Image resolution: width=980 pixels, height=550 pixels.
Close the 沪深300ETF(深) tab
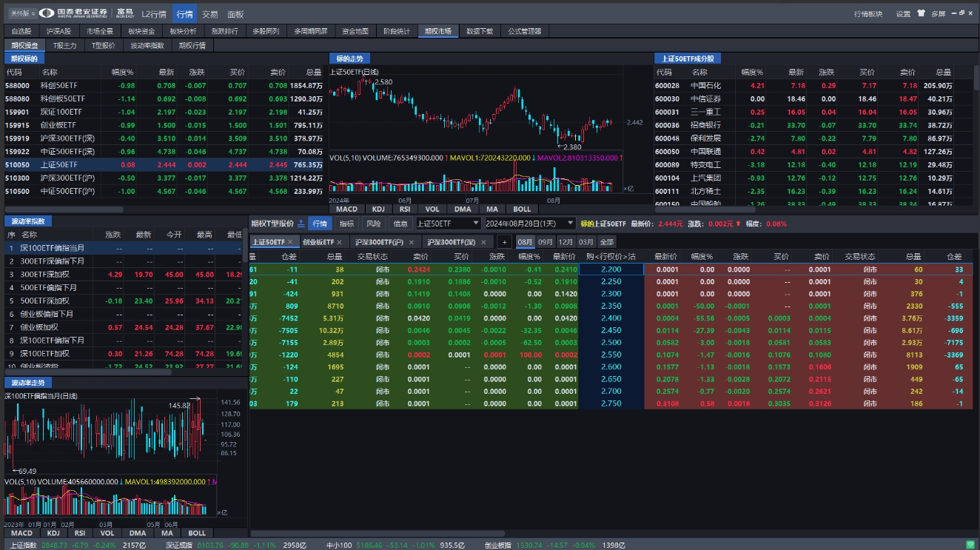click(484, 242)
